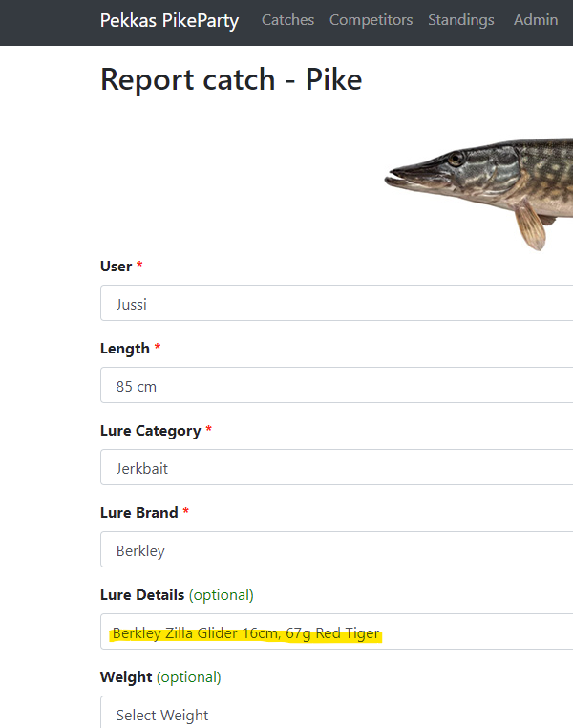573x728 pixels.
Task: Open the Lure Category dropdown showing Jerkbait
Action: click(334, 468)
